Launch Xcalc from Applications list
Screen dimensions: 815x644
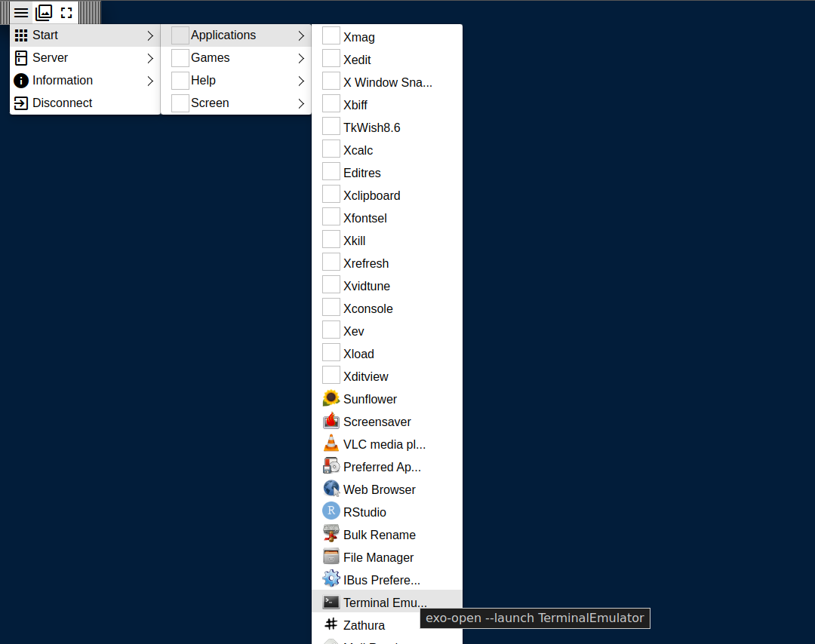(x=358, y=150)
